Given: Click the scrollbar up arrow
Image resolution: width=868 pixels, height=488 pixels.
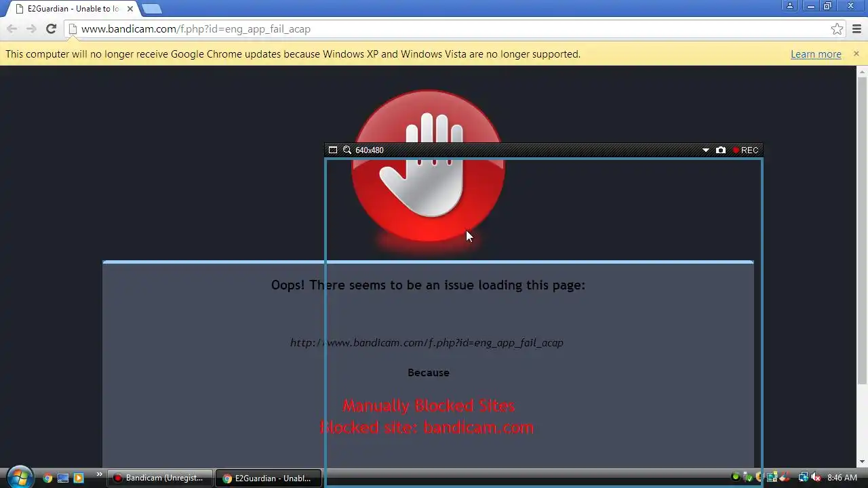Looking at the screenshot, I should pyautogui.click(x=863, y=70).
